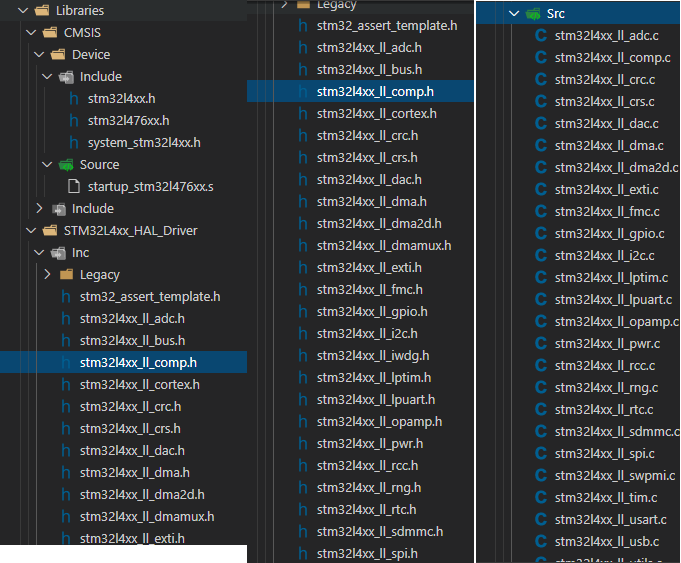Open stm32l4xx_ll_spi.h file
This screenshot has height=563, width=681.
click(367, 554)
